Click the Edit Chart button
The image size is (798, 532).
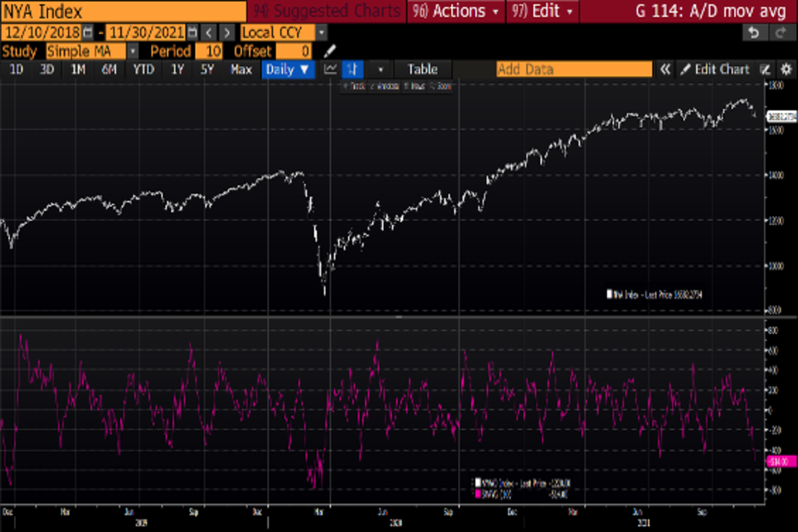coord(715,69)
